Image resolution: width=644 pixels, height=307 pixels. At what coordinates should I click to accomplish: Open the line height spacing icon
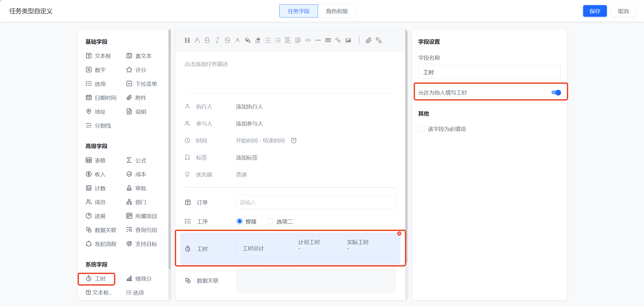coord(298,40)
